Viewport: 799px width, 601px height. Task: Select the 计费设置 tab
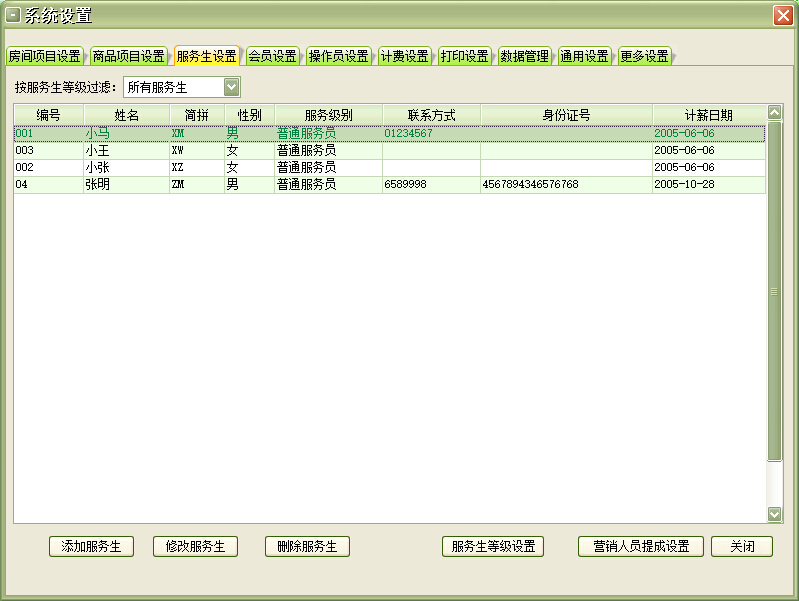click(x=404, y=56)
